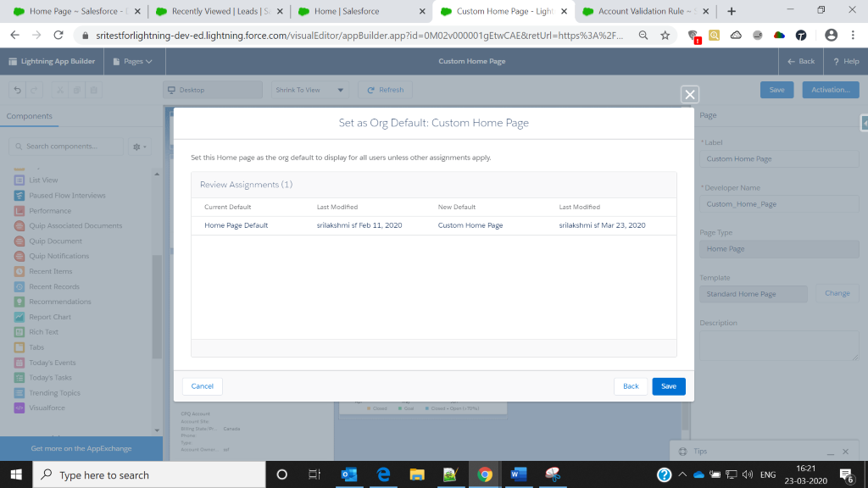Open the Shrink To View dropdown
Screen dimensions: 868x488
(x=310, y=90)
